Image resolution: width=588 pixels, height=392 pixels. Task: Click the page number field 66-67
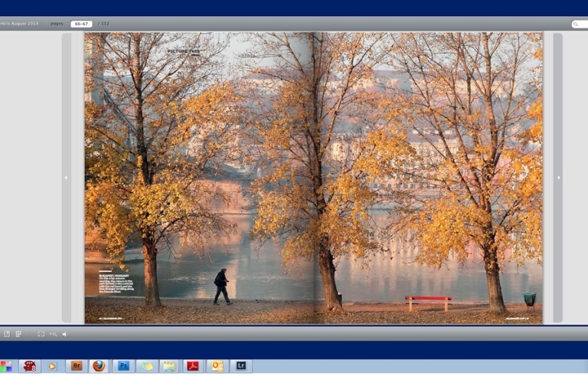(x=81, y=24)
